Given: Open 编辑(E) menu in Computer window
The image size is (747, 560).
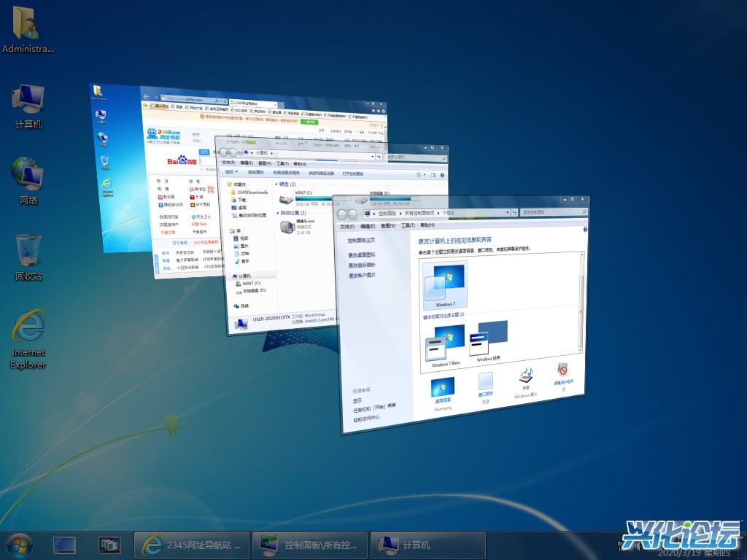Looking at the screenshot, I should (247, 163).
